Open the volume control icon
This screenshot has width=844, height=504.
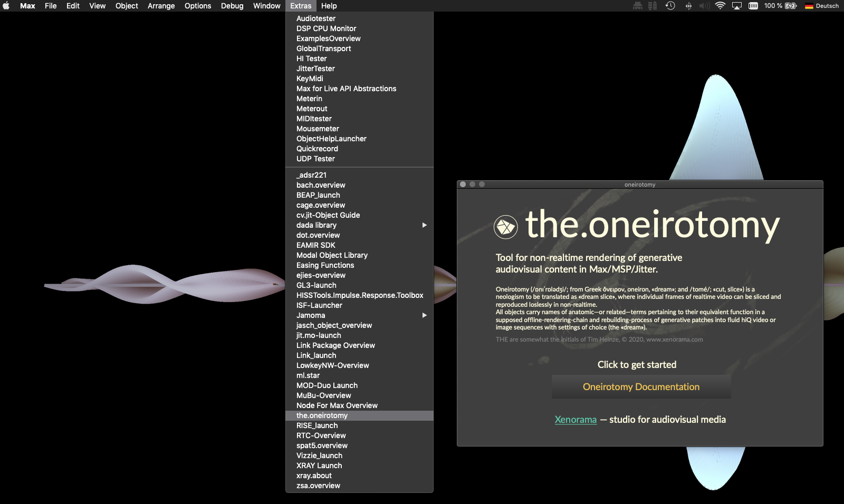(704, 6)
